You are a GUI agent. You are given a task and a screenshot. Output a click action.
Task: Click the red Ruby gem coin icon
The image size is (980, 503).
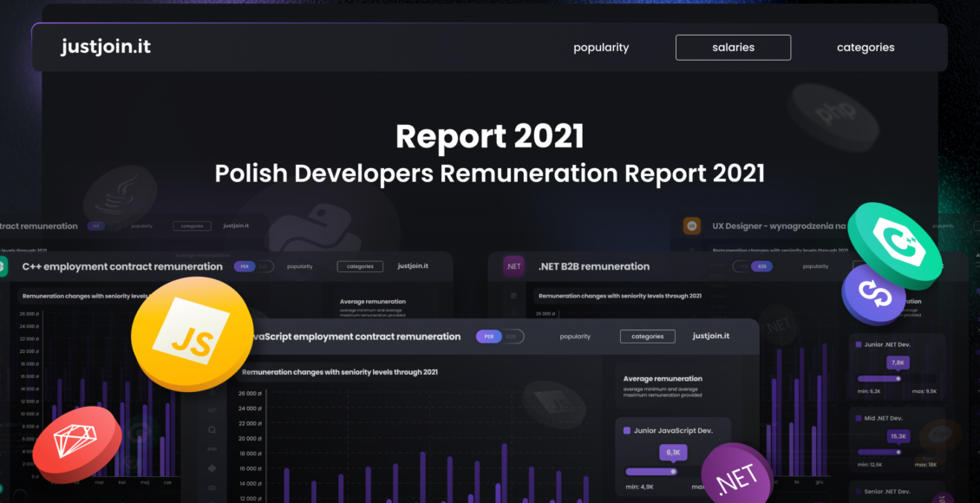tap(77, 444)
